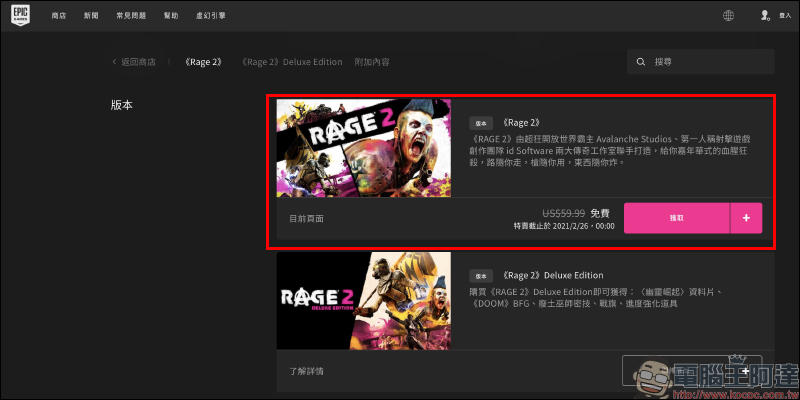
Task: Click the 版本 badge beside Deluxe Edition
Action: pos(481,276)
